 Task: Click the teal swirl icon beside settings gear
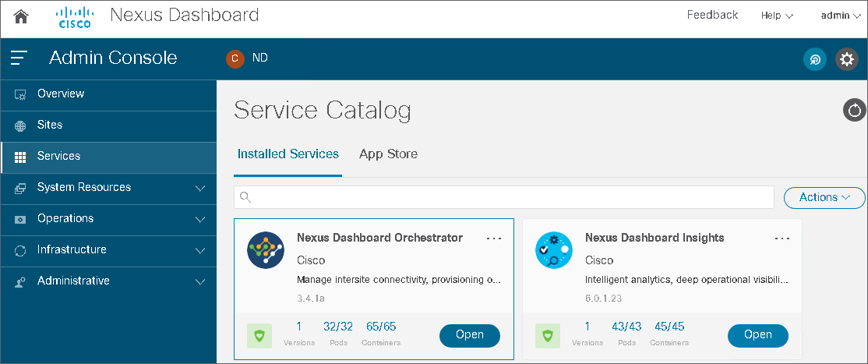(815, 59)
